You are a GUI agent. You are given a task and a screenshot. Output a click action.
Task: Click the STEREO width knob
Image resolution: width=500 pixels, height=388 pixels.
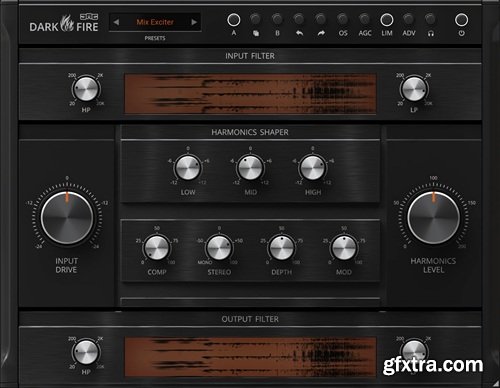219,248
